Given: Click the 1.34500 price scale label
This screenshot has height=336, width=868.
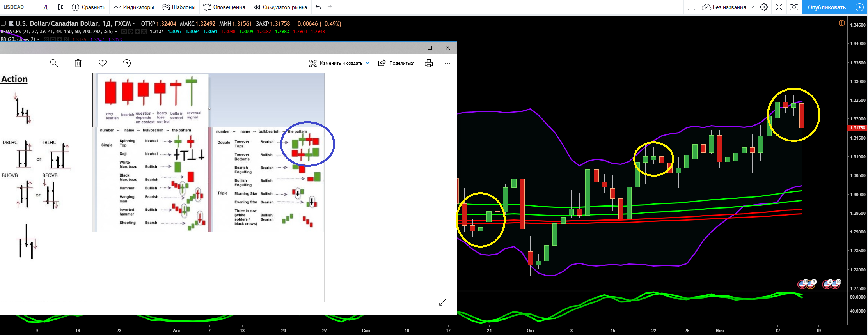Looking at the screenshot, I should (858, 25).
